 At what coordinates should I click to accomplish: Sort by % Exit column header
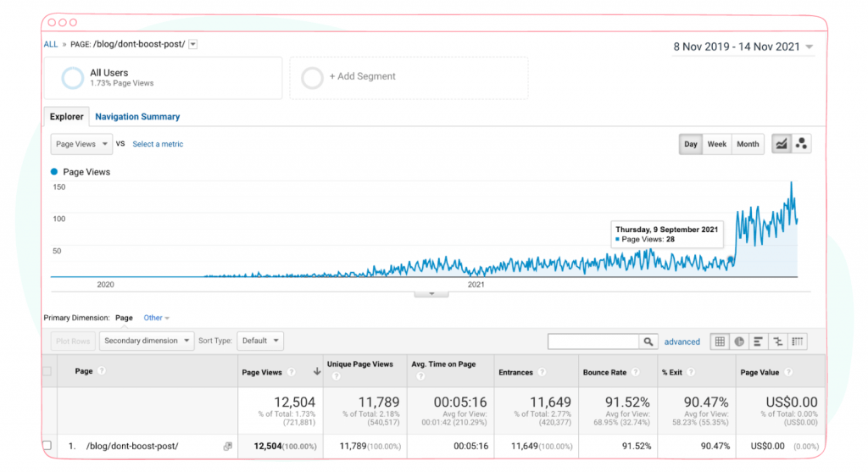(x=671, y=372)
